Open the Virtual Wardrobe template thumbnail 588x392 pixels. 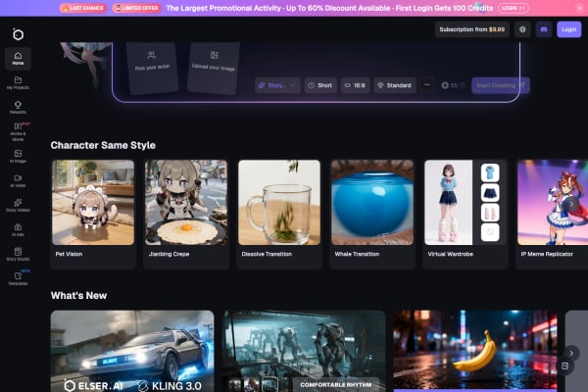click(465, 203)
